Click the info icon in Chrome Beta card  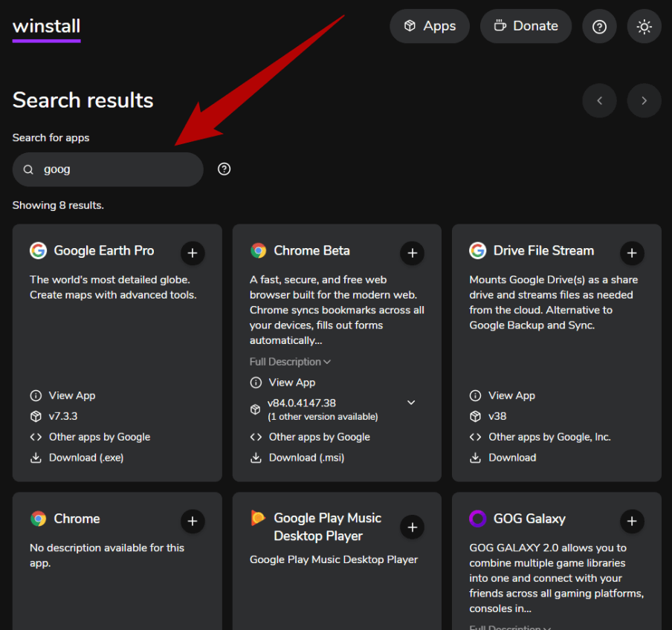click(256, 383)
